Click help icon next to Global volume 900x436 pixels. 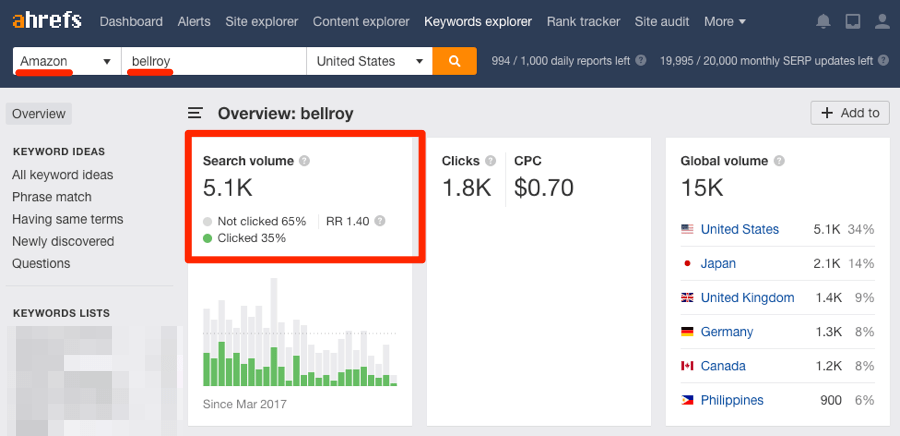coord(779,161)
